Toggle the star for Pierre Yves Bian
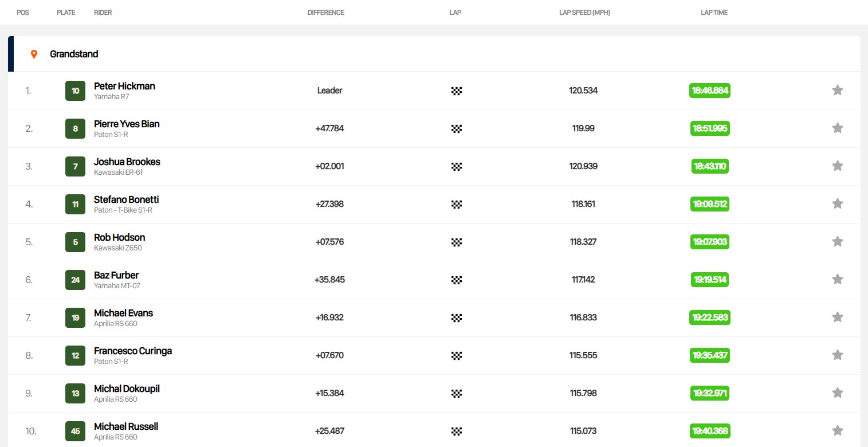The height and width of the screenshot is (447, 868). coord(837,128)
